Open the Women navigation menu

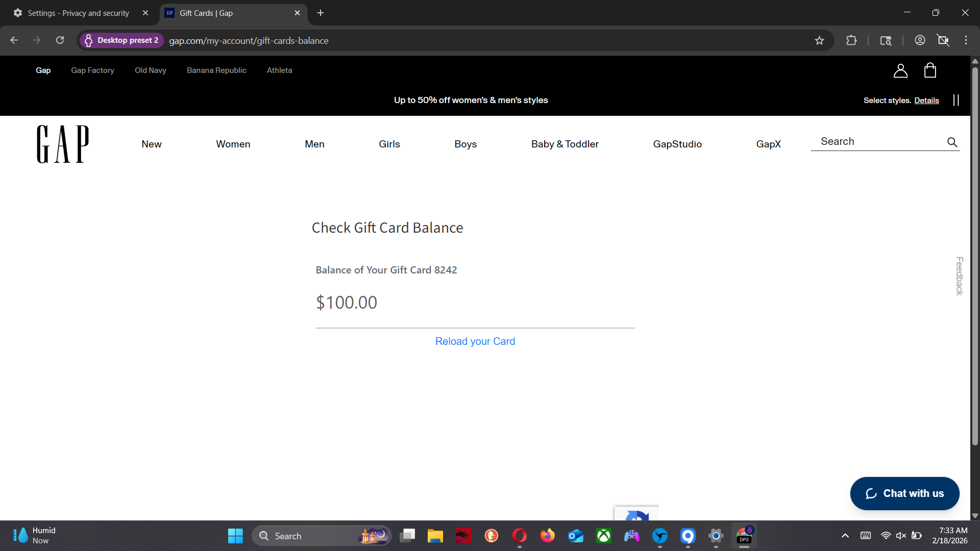(x=233, y=144)
